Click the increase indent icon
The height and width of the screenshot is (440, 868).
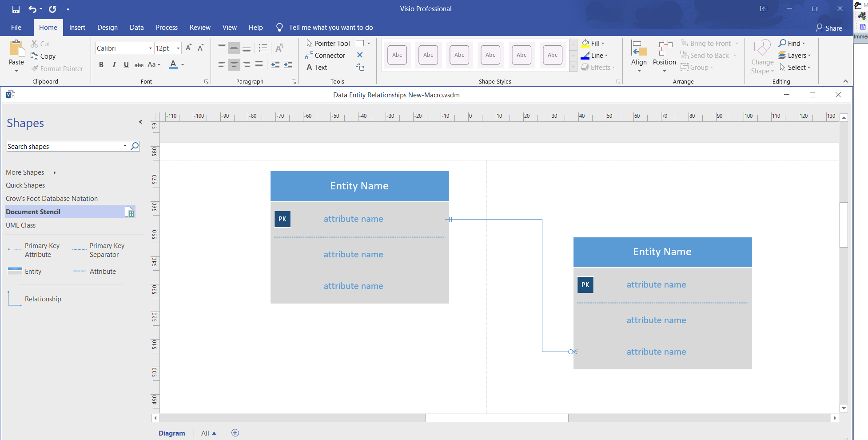pyautogui.click(x=288, y=64)
